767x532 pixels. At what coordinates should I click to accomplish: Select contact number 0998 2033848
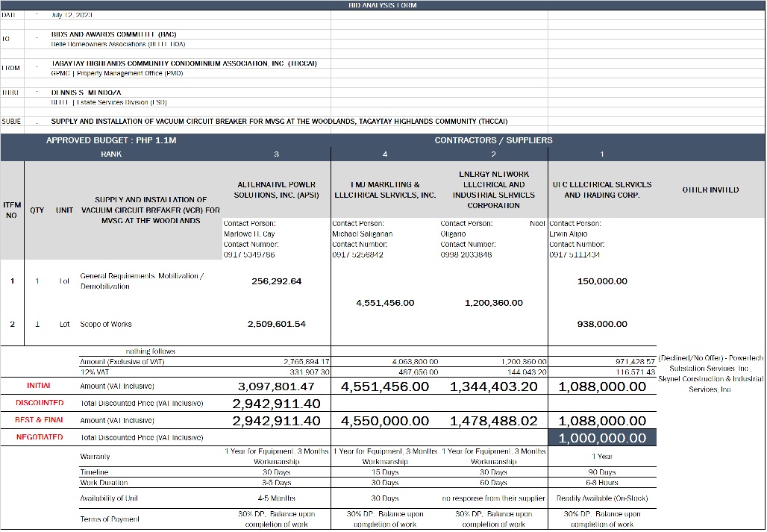[x=466, y=254]
